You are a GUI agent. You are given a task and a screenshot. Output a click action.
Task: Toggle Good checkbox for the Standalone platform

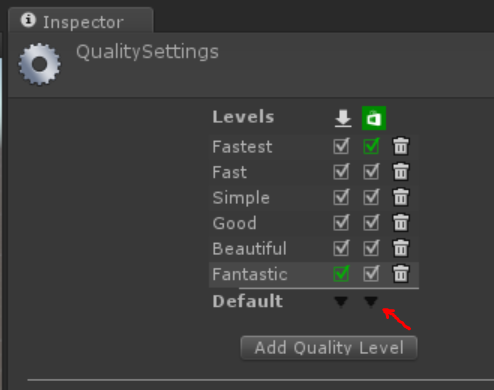(x=341, y=223)
